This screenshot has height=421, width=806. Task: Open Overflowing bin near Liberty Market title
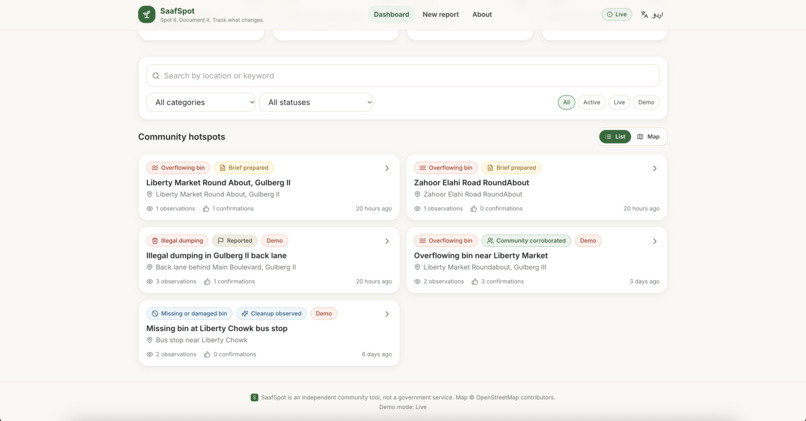point(481,255)
